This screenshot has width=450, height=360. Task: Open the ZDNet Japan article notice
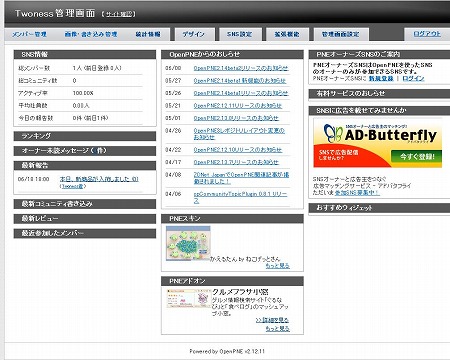tap(241, 178)
